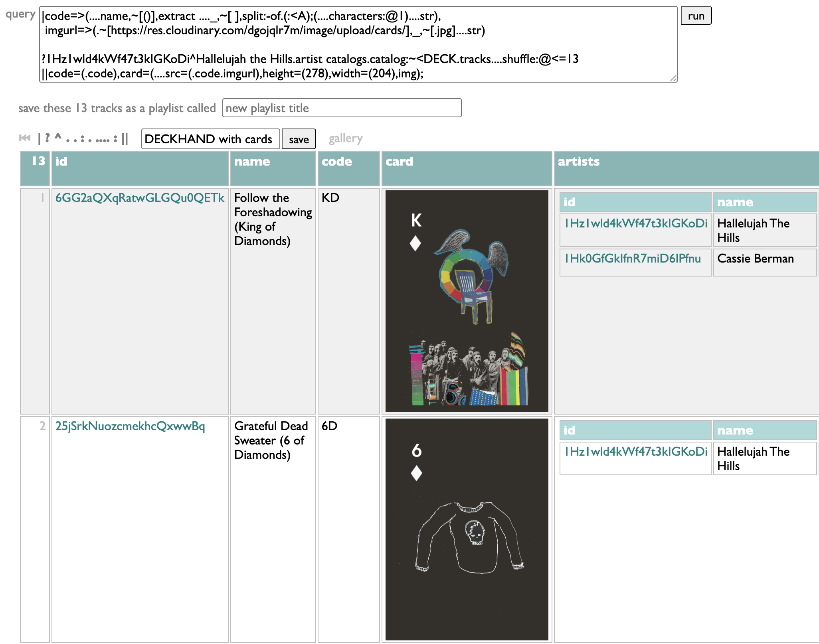This screenshot has height=644, width=819.
Task: Open track id 25jSrkNuozcmekhcQxwwBq
Action: click(x=130, y=426)
